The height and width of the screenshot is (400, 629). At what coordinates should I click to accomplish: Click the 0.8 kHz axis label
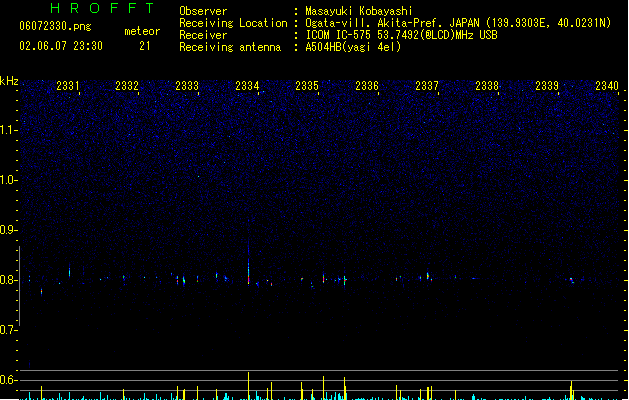[x=8, y=280]
